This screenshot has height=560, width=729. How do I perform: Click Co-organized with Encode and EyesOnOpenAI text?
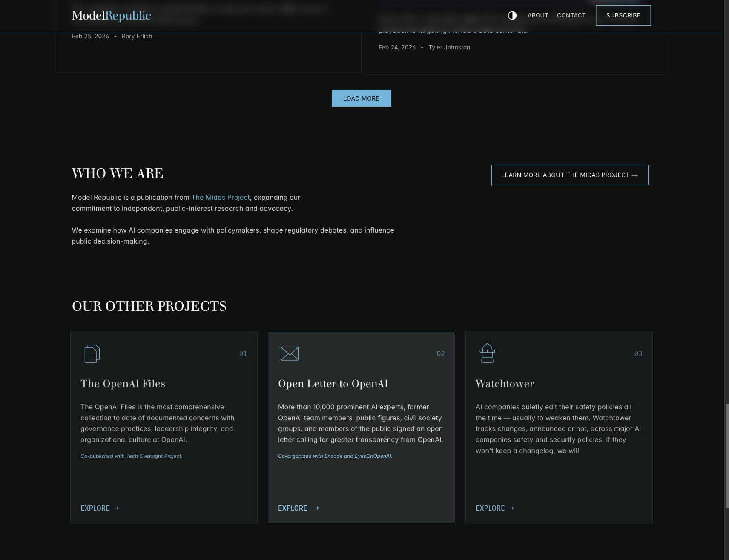pos(335,456)
